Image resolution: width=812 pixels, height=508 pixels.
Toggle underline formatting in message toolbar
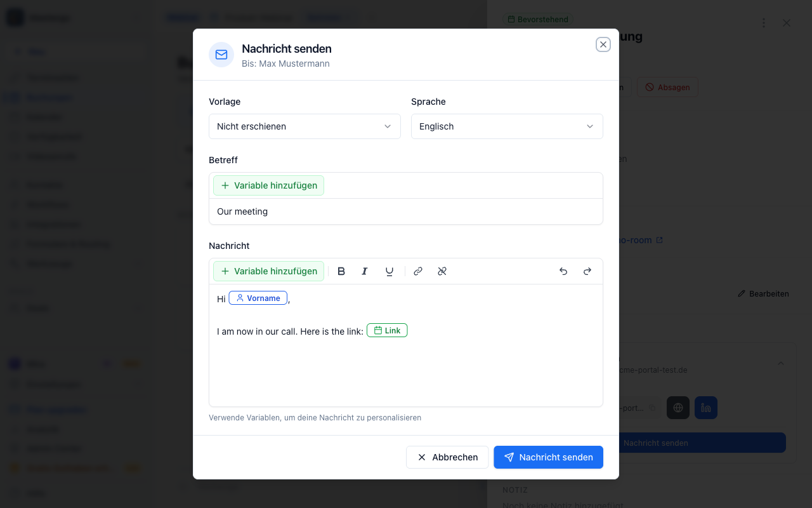pyautogui.click(x=390, y=271)
